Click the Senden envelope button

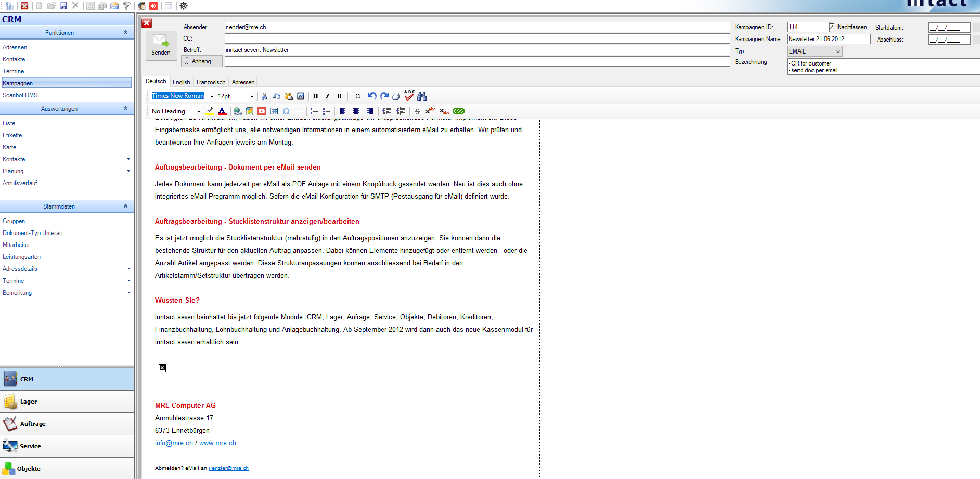[161, 46]
